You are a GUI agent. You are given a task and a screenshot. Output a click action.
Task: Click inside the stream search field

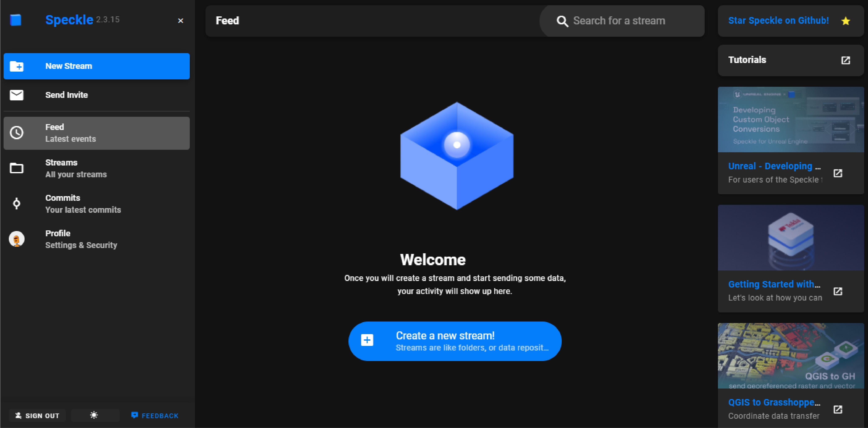(623, 21)
